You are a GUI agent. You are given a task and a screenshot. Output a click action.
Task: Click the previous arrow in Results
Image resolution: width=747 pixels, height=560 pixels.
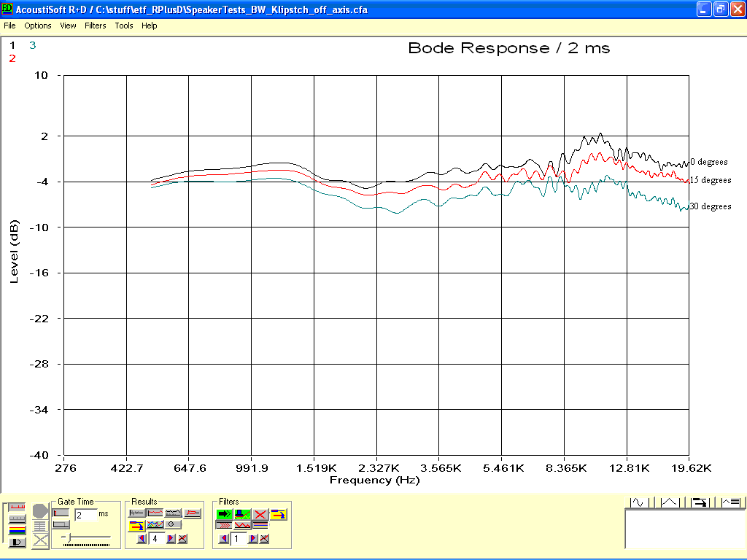click(142, 539)
